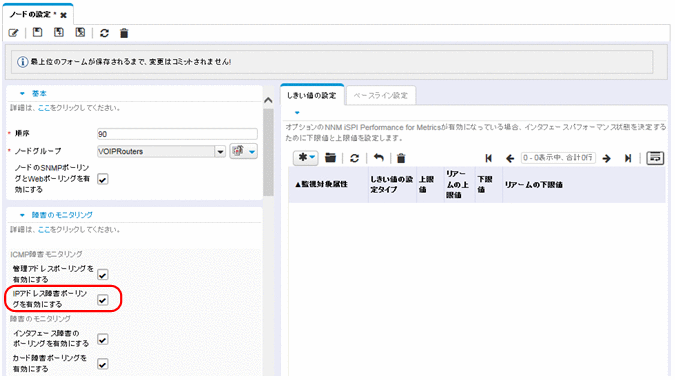
Task: Click the edit form pencil icon
Action: pos(13,33)
